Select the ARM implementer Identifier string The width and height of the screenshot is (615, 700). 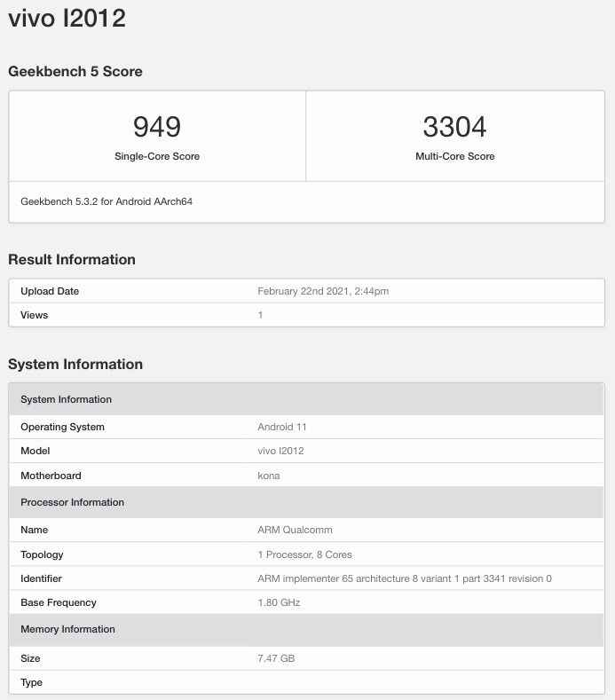pyautogui.click(x=405, y=578)
